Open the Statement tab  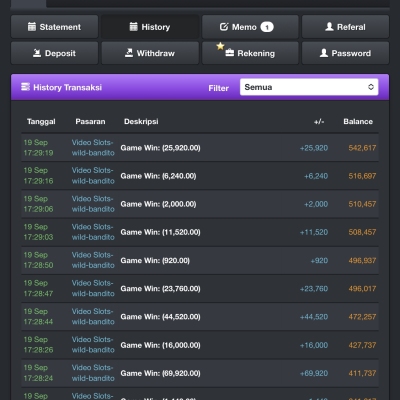click(x=55, y=27)
